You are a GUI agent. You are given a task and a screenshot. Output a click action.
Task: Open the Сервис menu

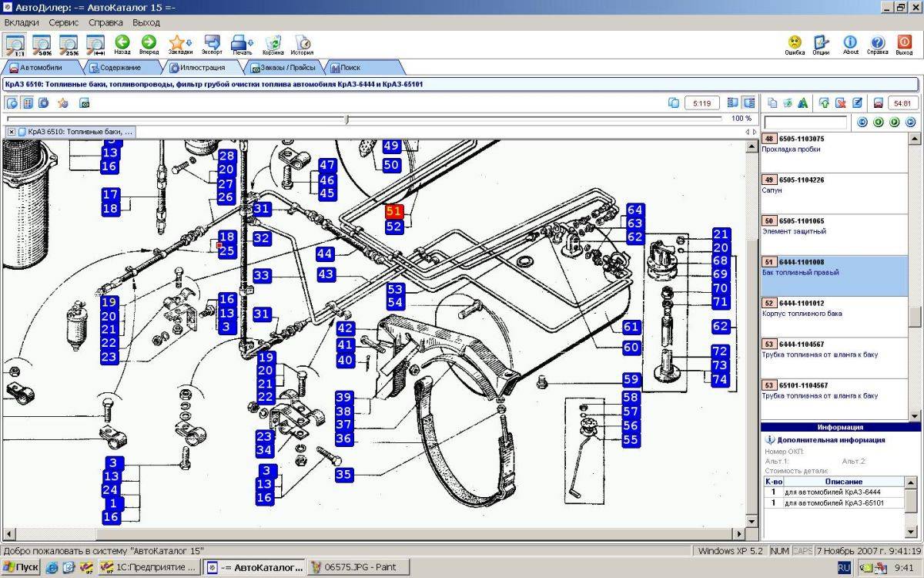pos(64,22)
